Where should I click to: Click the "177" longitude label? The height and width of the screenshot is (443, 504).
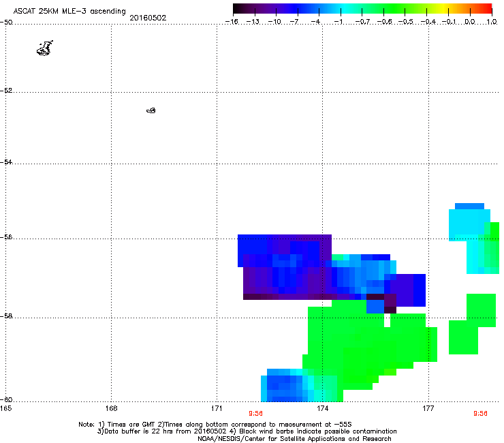pos(428,408)
